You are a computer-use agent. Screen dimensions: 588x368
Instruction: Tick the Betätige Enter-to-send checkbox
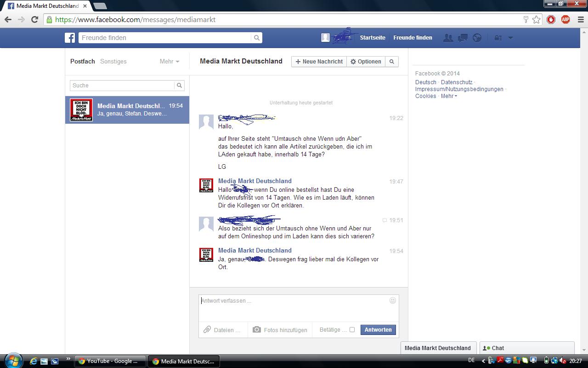(x=352, y=329)
